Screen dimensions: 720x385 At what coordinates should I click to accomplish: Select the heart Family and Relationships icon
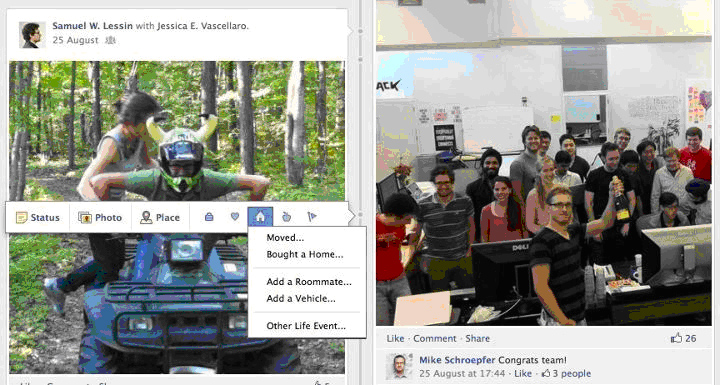pyautogui.click(x=235, y=216)
